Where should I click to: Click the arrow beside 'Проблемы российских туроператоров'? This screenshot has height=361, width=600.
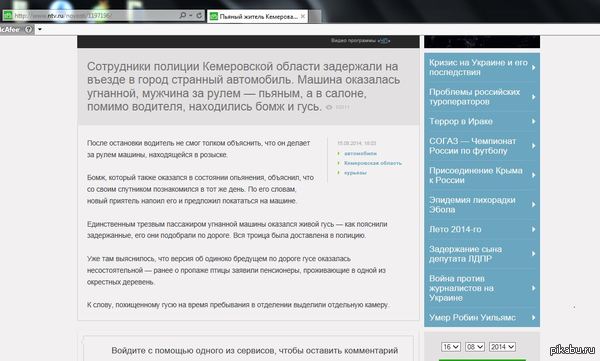(533, 97)
